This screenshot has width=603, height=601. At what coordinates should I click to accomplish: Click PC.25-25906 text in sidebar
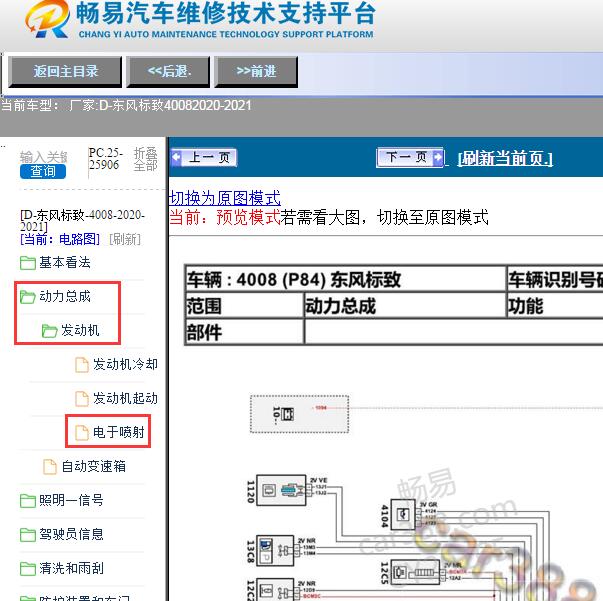(x=105, y=158)
